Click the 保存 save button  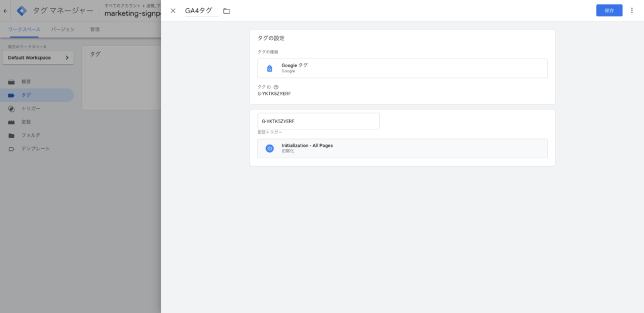coord(609,11)
